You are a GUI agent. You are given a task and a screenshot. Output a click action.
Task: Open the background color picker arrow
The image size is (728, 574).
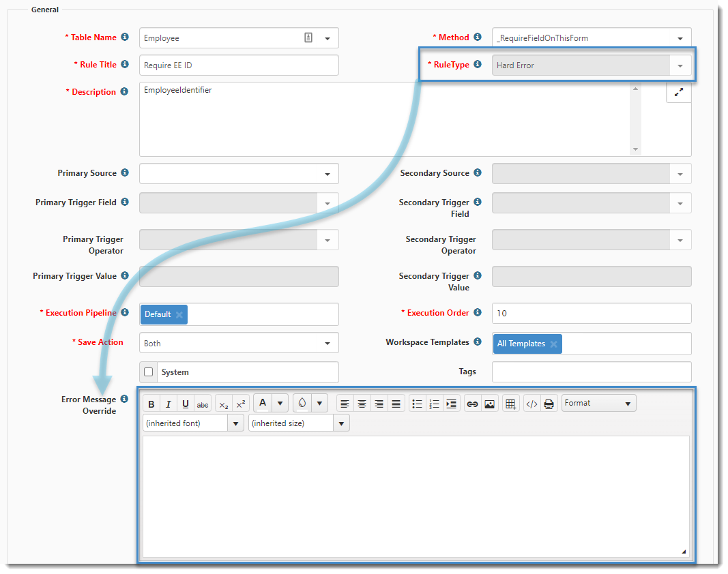pos(320,403)
